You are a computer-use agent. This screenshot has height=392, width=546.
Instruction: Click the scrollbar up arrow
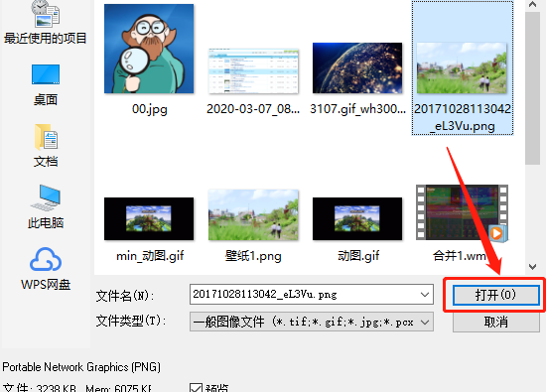532,5
